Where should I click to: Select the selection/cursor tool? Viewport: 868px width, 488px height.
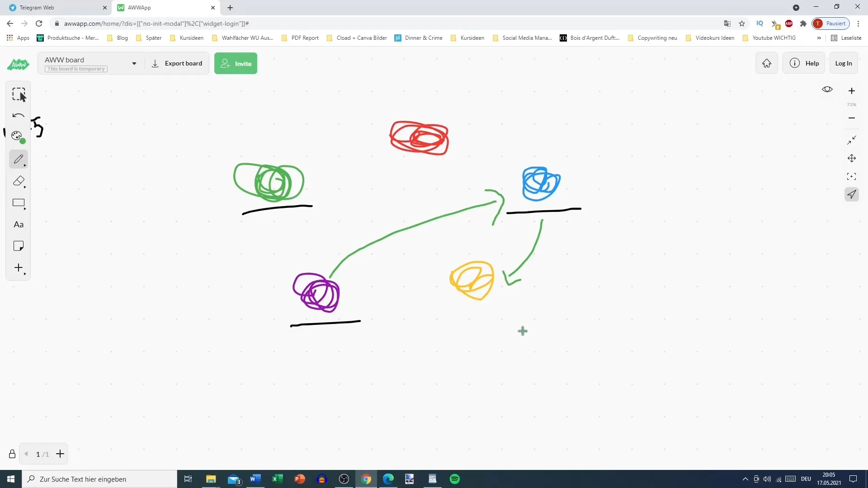click(19, 94)
